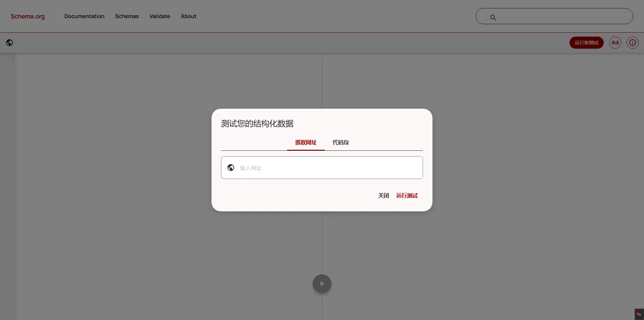This screenshot has width=644, height=320.
Task: Open the About page
Action: pos(189,16)
